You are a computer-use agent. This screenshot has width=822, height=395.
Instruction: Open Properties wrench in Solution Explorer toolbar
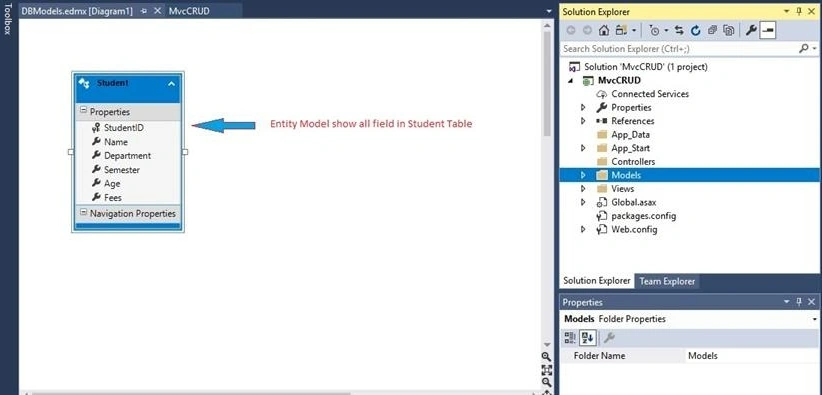click(751, 30)
